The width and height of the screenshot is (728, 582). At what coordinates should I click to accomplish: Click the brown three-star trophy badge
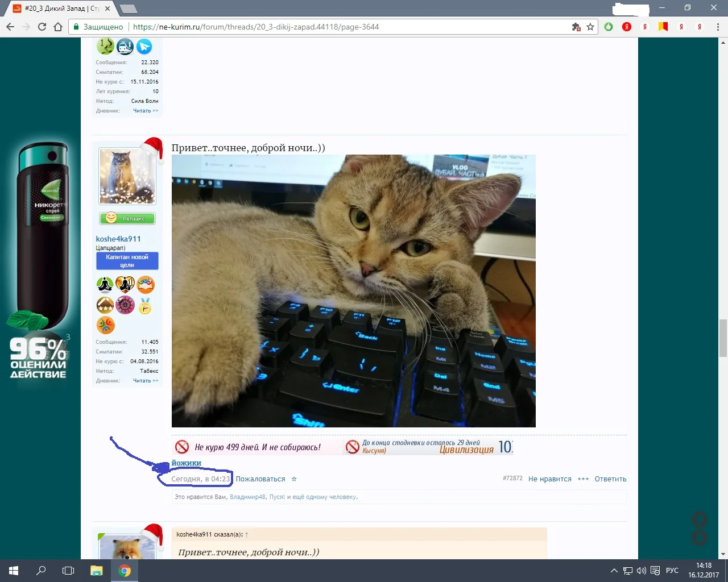105,305
